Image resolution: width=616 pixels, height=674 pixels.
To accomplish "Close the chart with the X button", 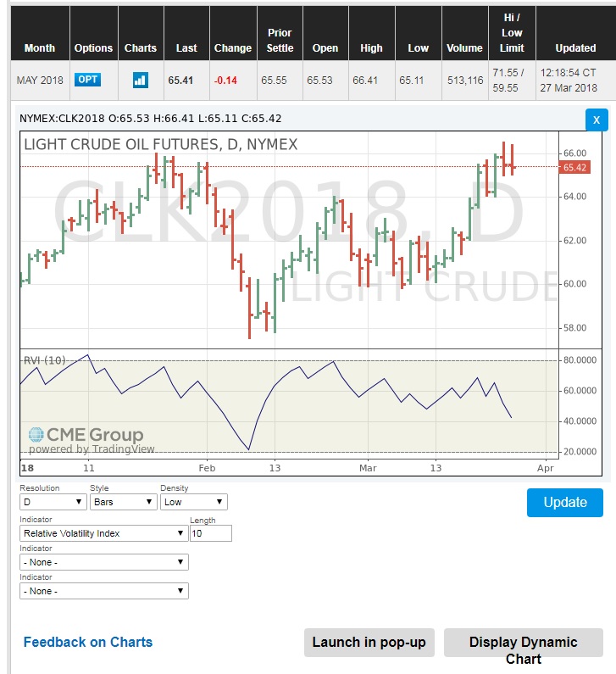I will pos(597,120).
